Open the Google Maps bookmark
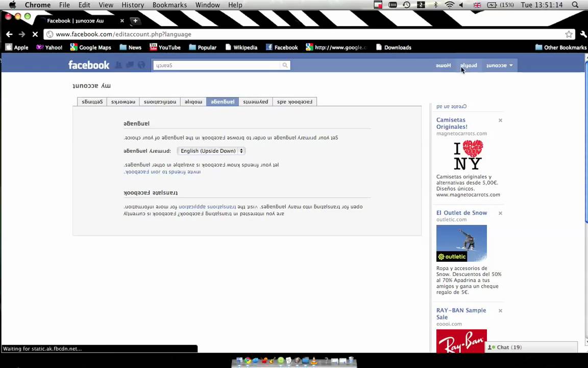 [91, 48]
